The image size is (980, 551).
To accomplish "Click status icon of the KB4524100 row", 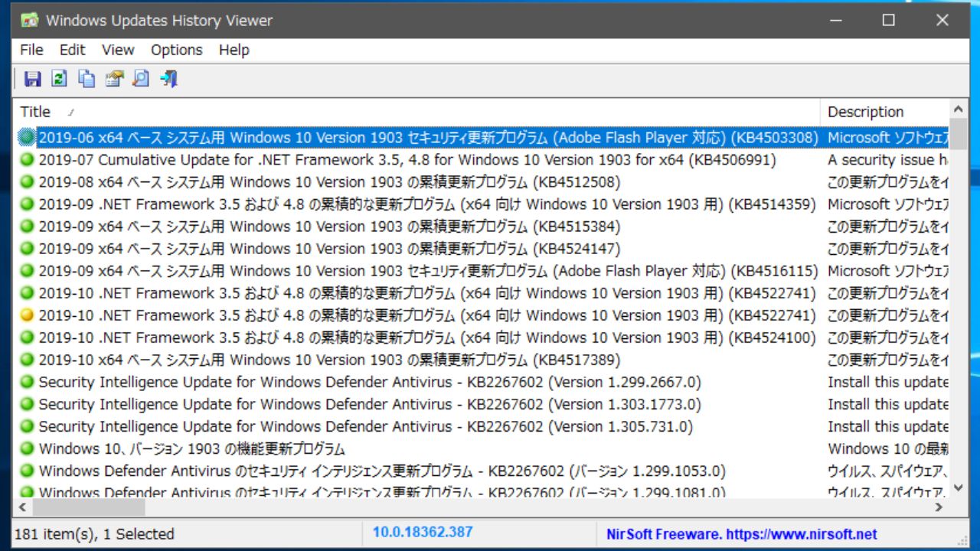I will tap(28, 337).
